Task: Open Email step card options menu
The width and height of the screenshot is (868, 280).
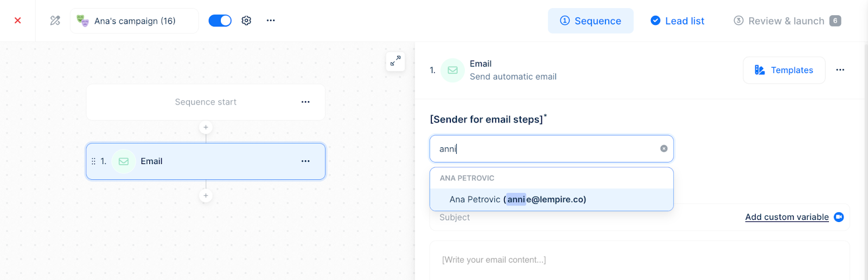Action: click(305, 161)
